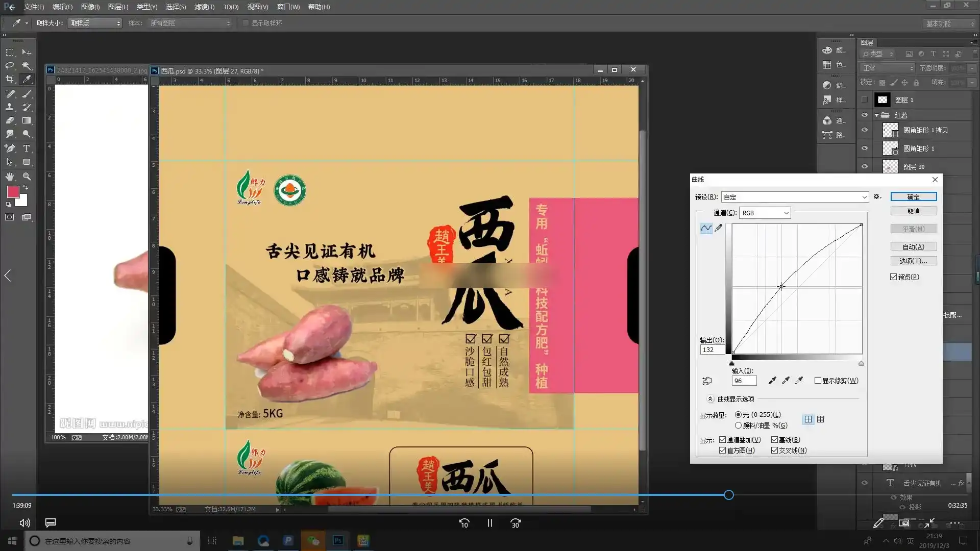Select the Zoom tool at toolbar bottom
Screen dimensions: 980x551
click(27, 177)
